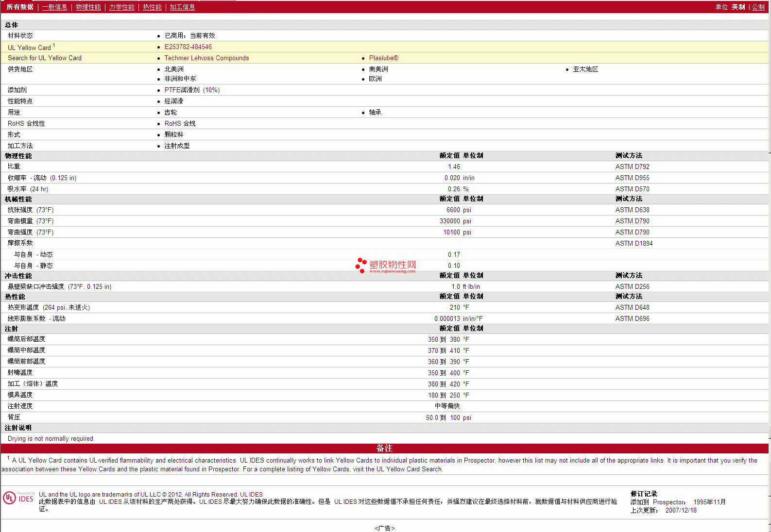This screenshot has height=532, width=771.
Task: Click the 上次更新 date 2007/12/18
Action: coord(681,510)
